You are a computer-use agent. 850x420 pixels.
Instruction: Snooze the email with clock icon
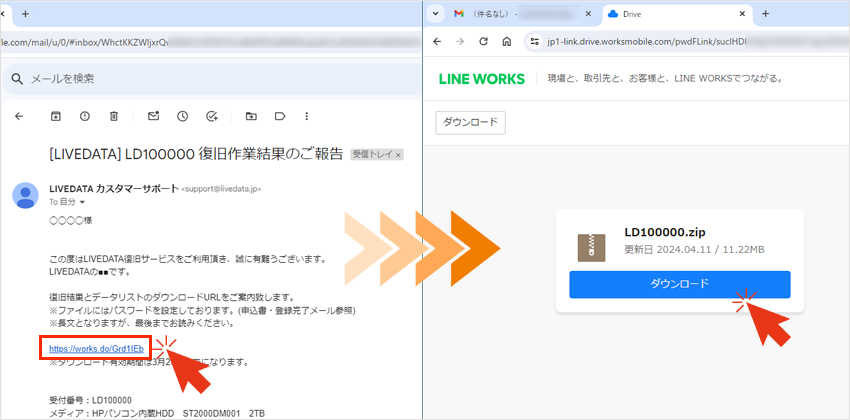click(x=183, y=116)
